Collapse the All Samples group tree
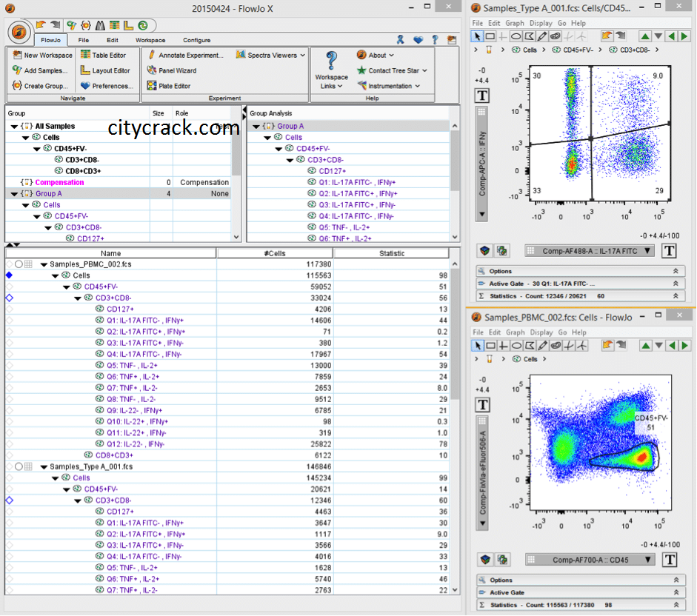The image size is (697, 616). [x=14, y=126]
